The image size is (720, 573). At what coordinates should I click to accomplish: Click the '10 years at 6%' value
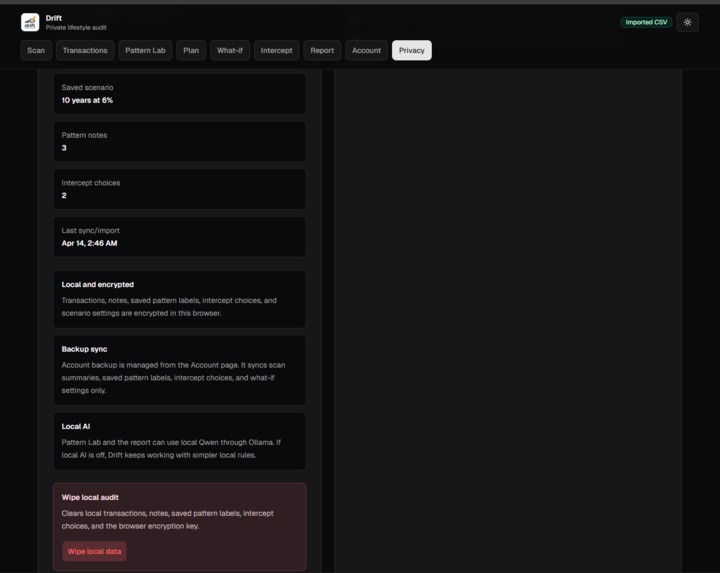tap(87, 100)
